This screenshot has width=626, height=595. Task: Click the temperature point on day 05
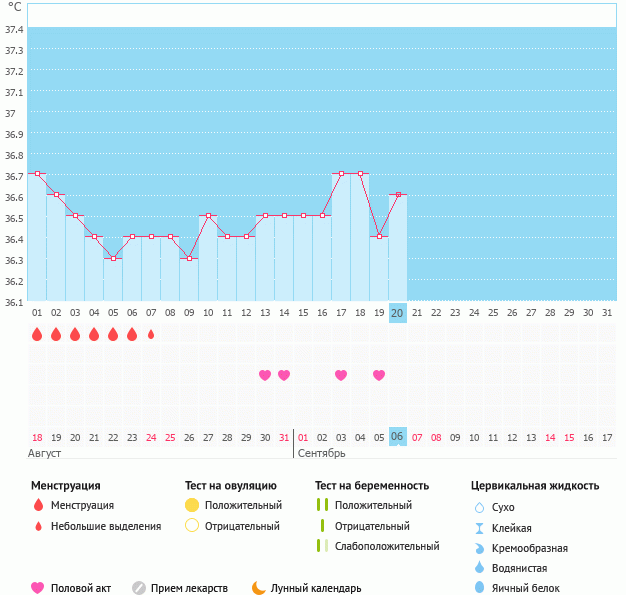pyautogui.click(x=113, y=258)
